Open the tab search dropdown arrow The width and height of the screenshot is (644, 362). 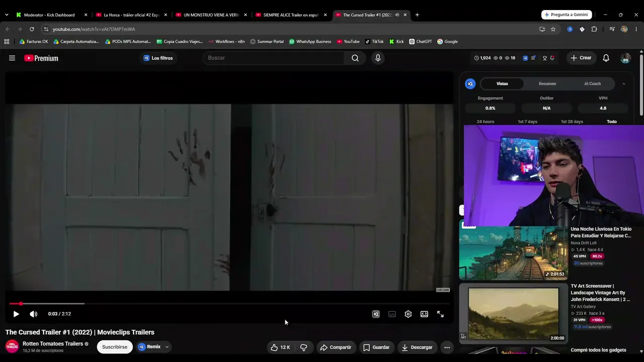click(6, 15)
